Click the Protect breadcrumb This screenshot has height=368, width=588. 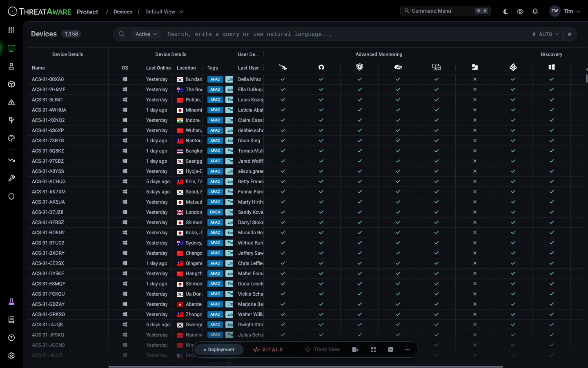click(x=87, y=12)
